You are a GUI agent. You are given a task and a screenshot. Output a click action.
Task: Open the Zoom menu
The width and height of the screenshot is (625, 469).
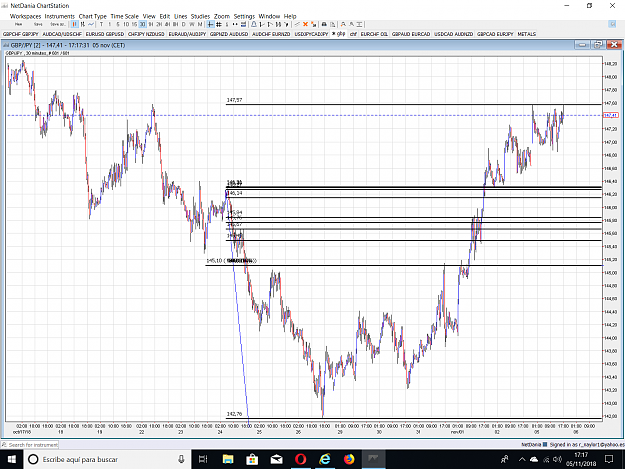tap(222, 16)
